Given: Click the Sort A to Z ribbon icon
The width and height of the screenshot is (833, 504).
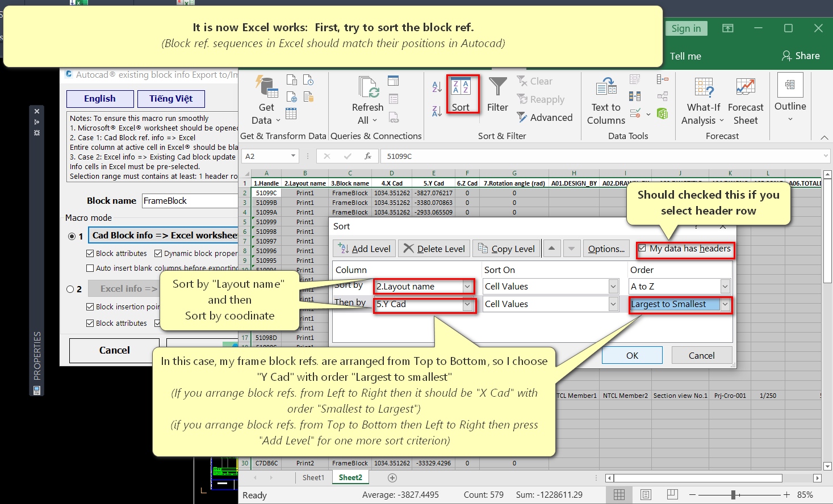Looking at the screenshot, I should point(437,87).
